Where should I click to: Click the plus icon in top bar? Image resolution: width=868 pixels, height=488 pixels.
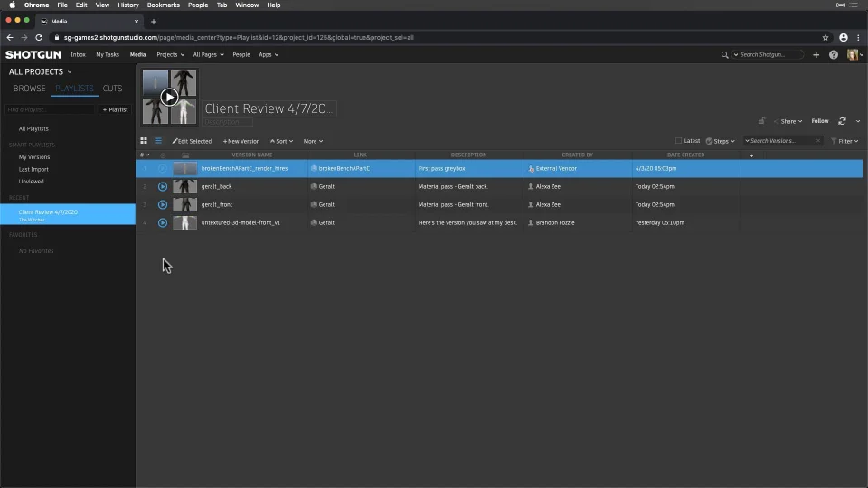pyautogui.click(x=816, y=55)
